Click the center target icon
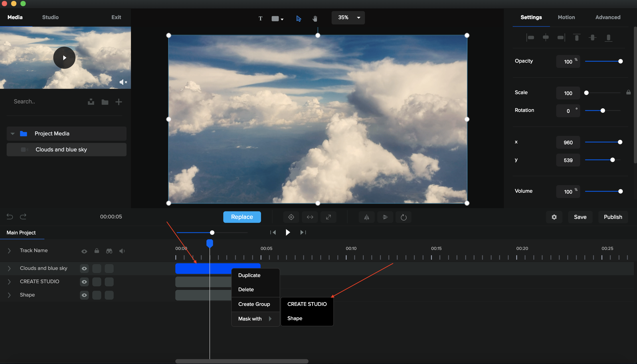Screen dimensions: 637x364 [x=291, y=217]
